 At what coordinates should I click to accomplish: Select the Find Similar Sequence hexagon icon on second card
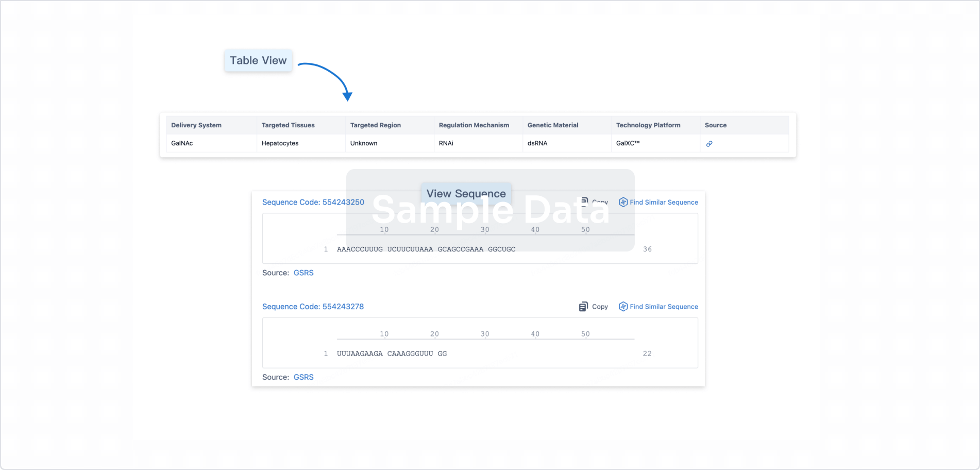[x=623, y=306]
